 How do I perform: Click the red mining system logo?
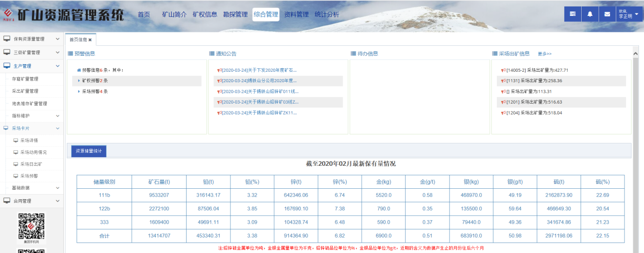(x=7, y=15)
